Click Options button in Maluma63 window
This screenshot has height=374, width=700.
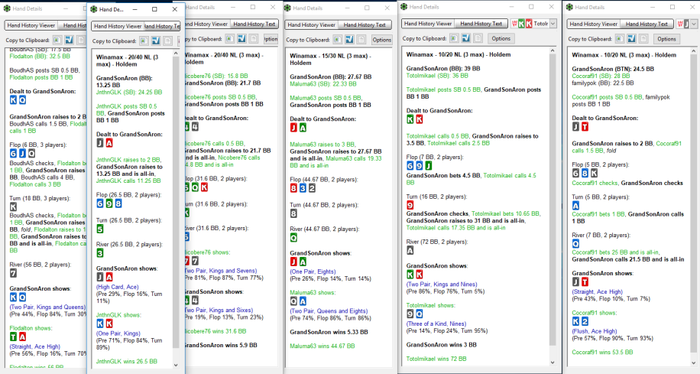pyautogui.click(x=382, y=40)
